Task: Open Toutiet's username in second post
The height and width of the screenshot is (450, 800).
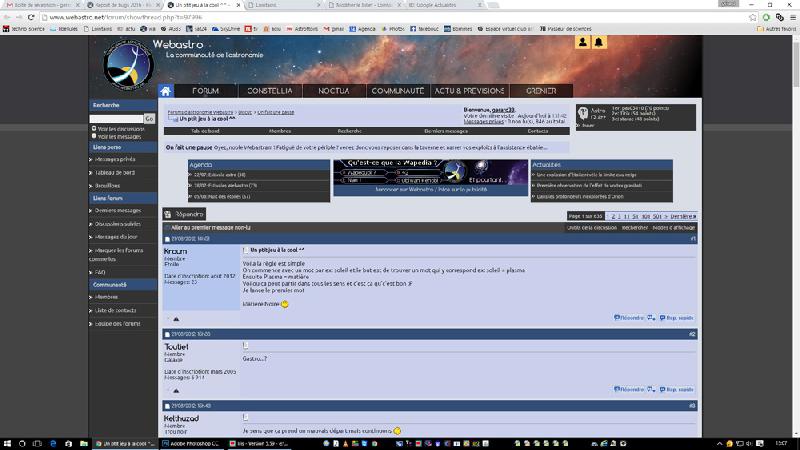Action: (x=177, y=346)
